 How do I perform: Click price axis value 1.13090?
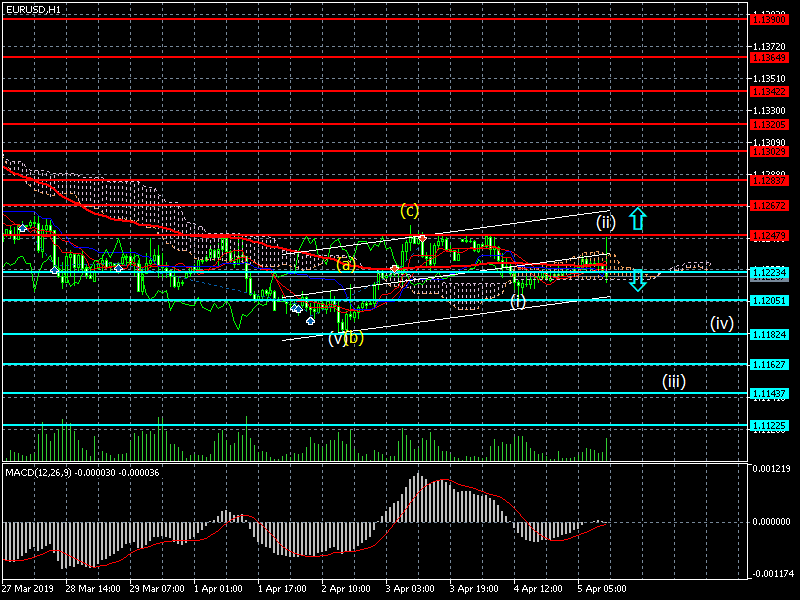[769, 142]
